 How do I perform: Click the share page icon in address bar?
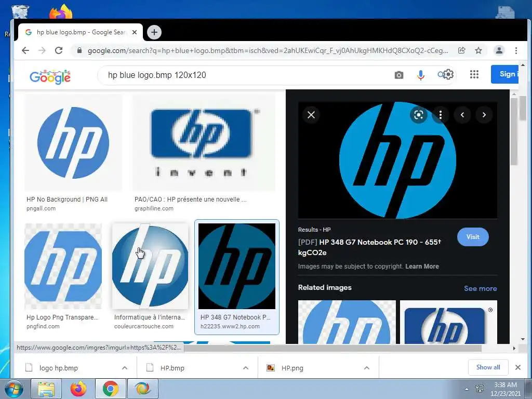click(x=461, y=50)
